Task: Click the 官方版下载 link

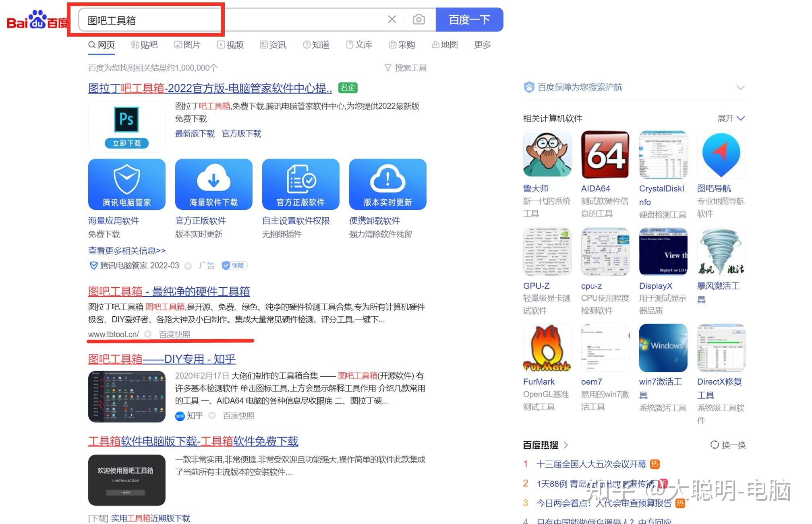Action: pos(242,134)
